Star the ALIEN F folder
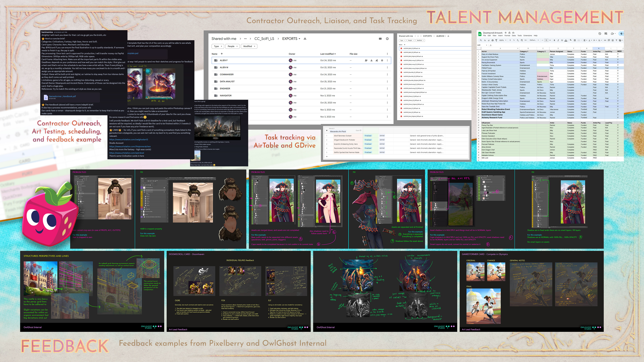The height and width of the screenshot is (362, 644). pos(382,61)
